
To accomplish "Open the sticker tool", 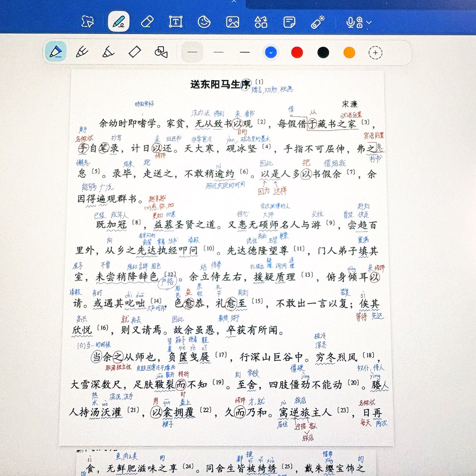I will coord(204,22).
